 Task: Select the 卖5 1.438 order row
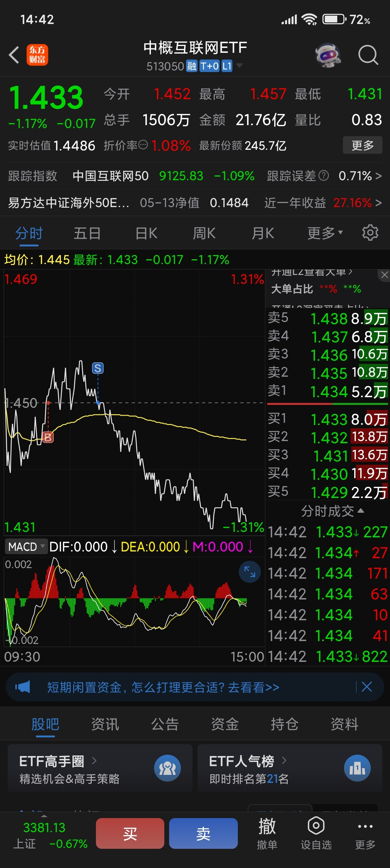pos(327,318)
